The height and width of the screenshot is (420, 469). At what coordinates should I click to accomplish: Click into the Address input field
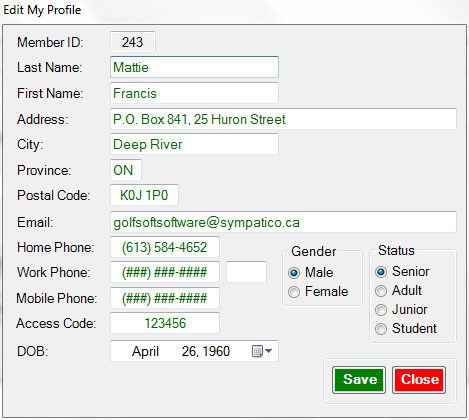click(283, 119)
